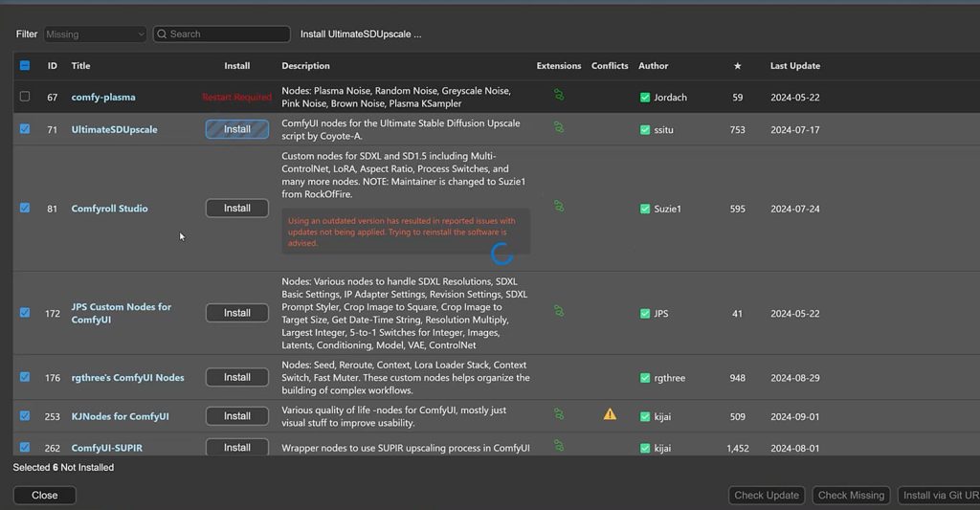Click Install button for rgthree's ComfyUI Nodes
This screenshot has height=510, width=980.
[x=237, y=378]
